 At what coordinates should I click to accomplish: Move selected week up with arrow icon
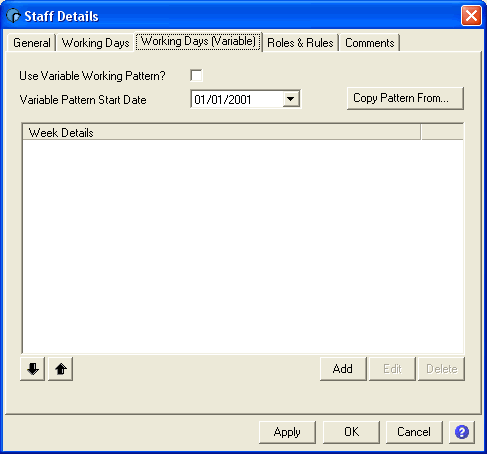60,369
